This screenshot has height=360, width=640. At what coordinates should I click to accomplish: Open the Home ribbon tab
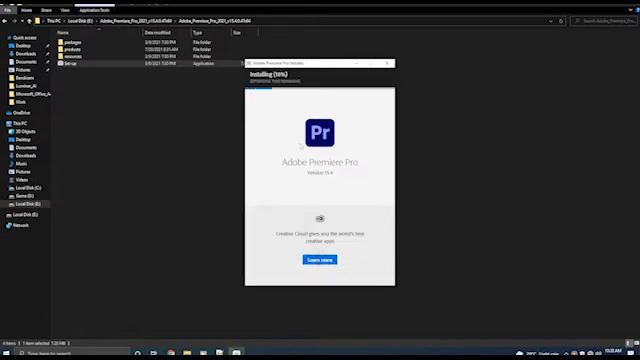pos(27,10)
